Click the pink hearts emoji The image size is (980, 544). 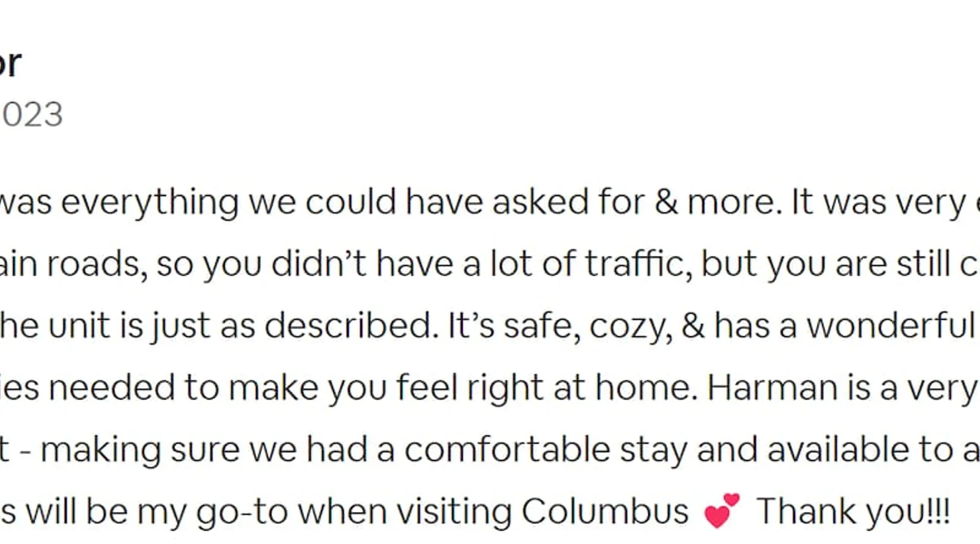(722, 510)
